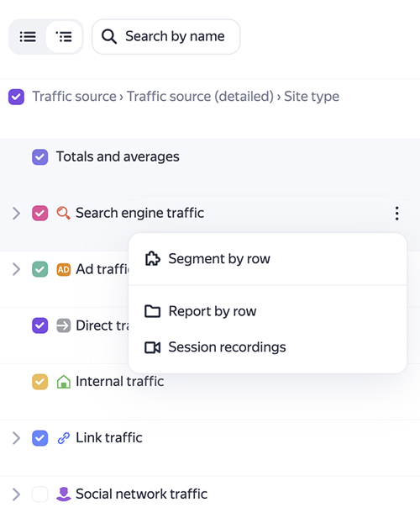Click the magnifying glass search icon
The image size is (420, 513).
point(109,36)
